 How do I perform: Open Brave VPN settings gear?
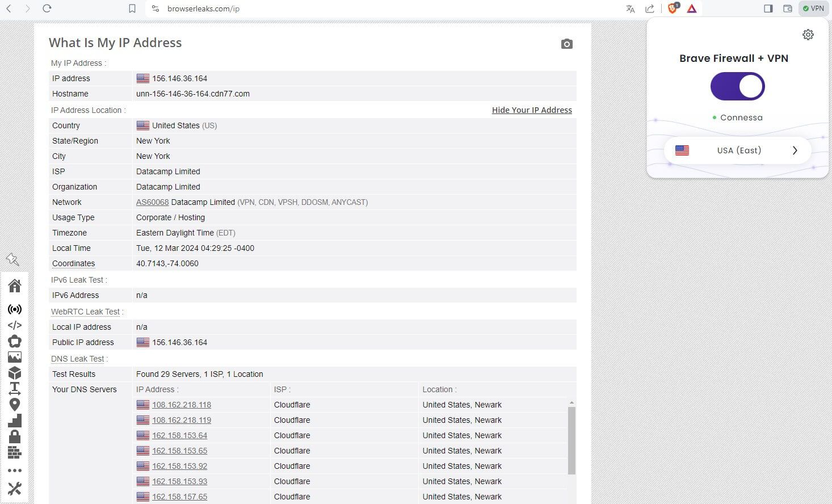[x=808, y=35]
